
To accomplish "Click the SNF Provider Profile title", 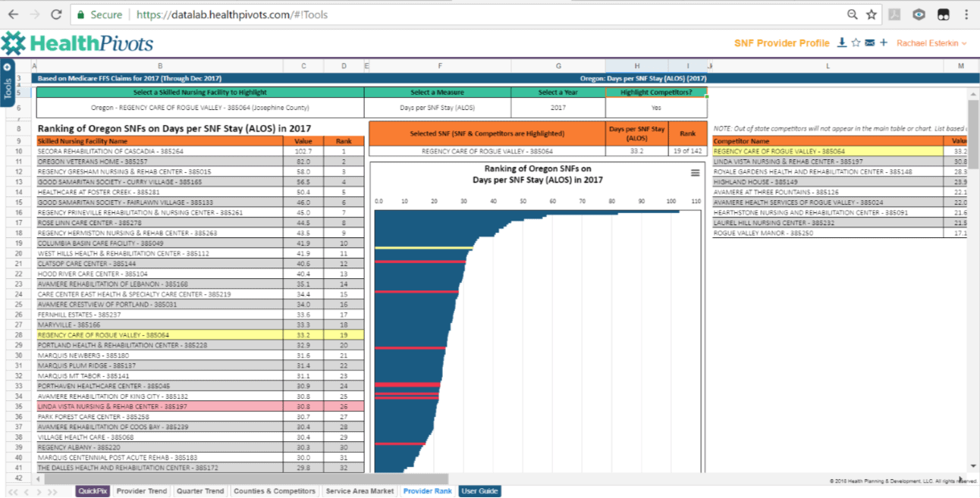I will tap(781, 43).
